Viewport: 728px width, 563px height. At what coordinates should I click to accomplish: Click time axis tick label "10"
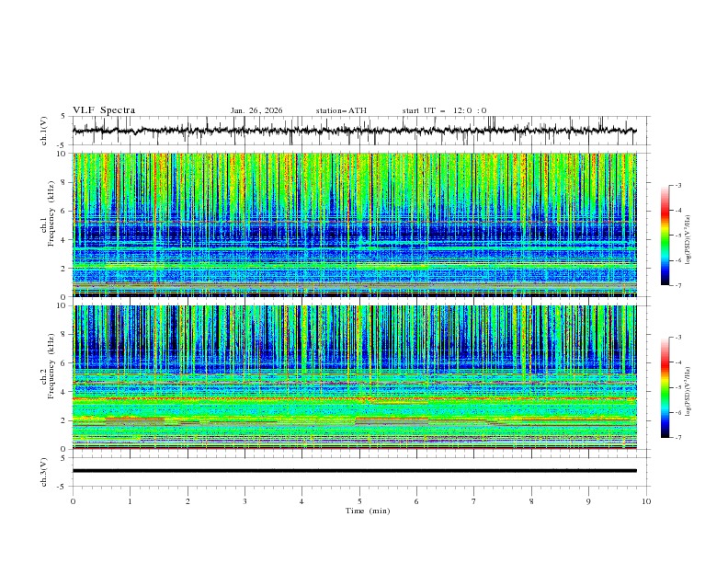pyautogui.click(x=646, y=501)
